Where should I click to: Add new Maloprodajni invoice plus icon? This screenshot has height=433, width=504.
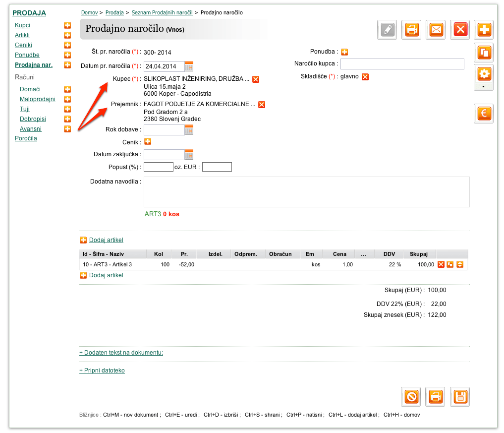(67, 99)
